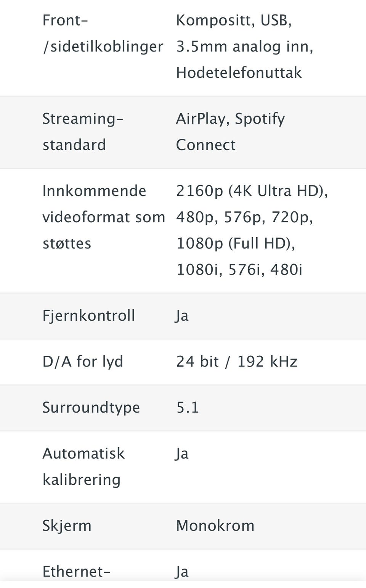Click the 5.1 surround value
The width and height of the screenshot is (366, 588).
coord(188,407)
